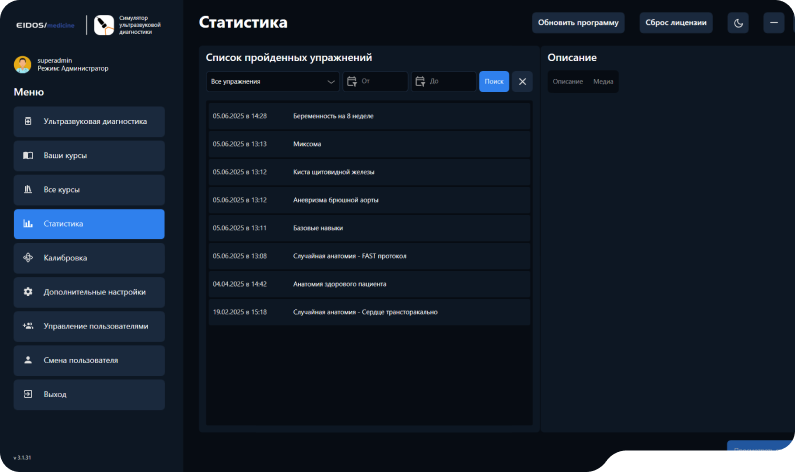
Task: Switch to the Медиа tab
Action: pos(603,82)
